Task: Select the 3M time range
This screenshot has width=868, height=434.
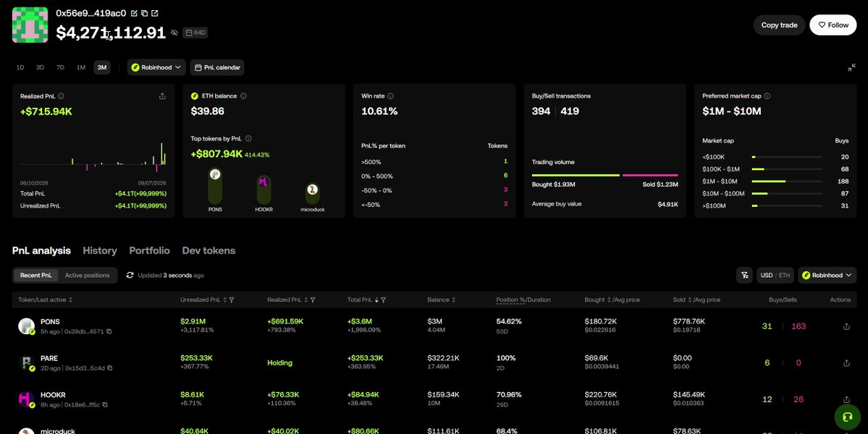Action: tap(102, 67)
